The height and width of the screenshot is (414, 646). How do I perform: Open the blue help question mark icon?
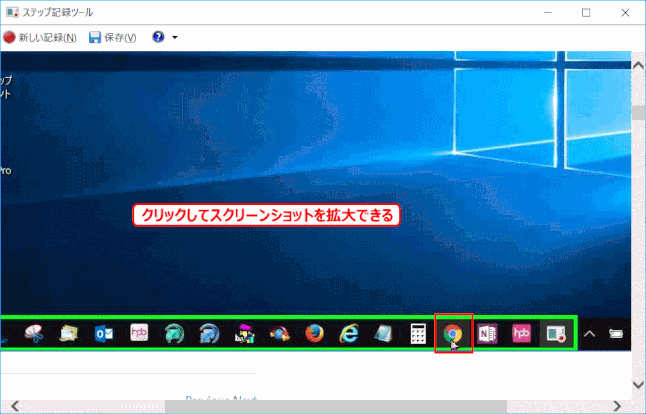pyautogui.click(x=158, y=37)
